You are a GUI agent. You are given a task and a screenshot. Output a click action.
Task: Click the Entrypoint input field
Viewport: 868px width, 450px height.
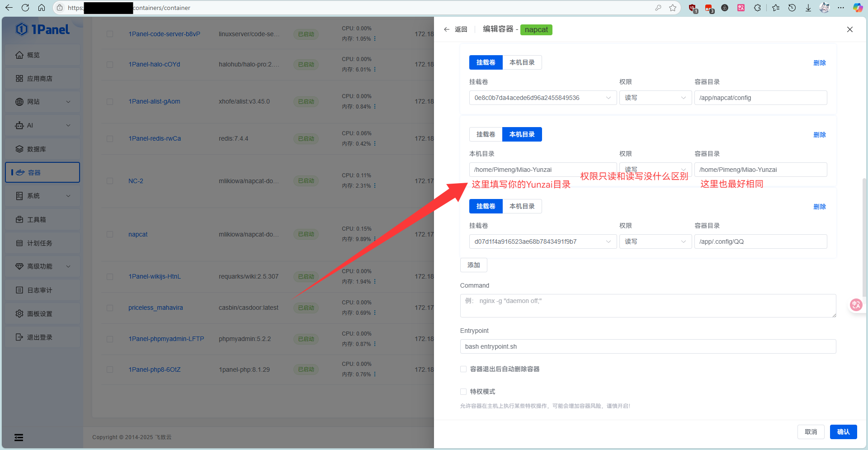(648, 346)
